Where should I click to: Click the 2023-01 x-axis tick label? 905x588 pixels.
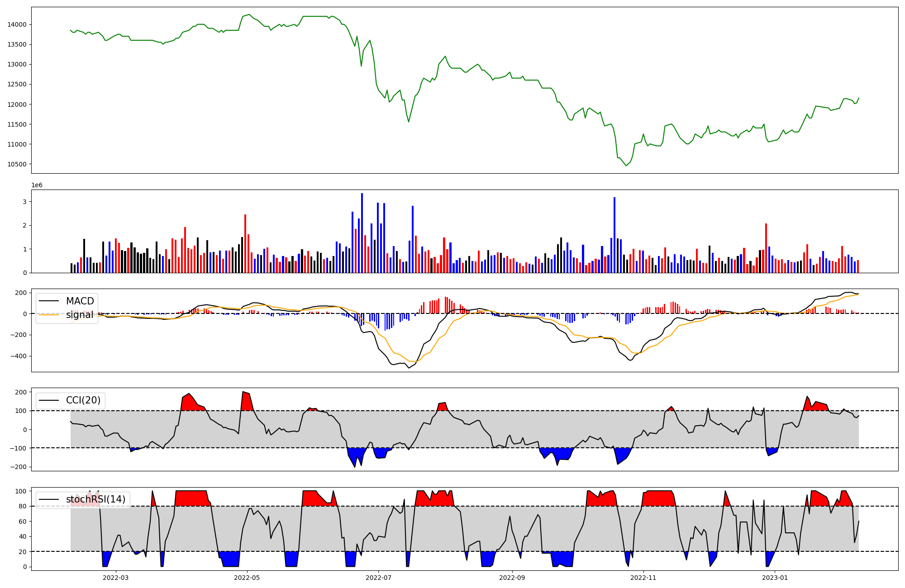[775, 578]
